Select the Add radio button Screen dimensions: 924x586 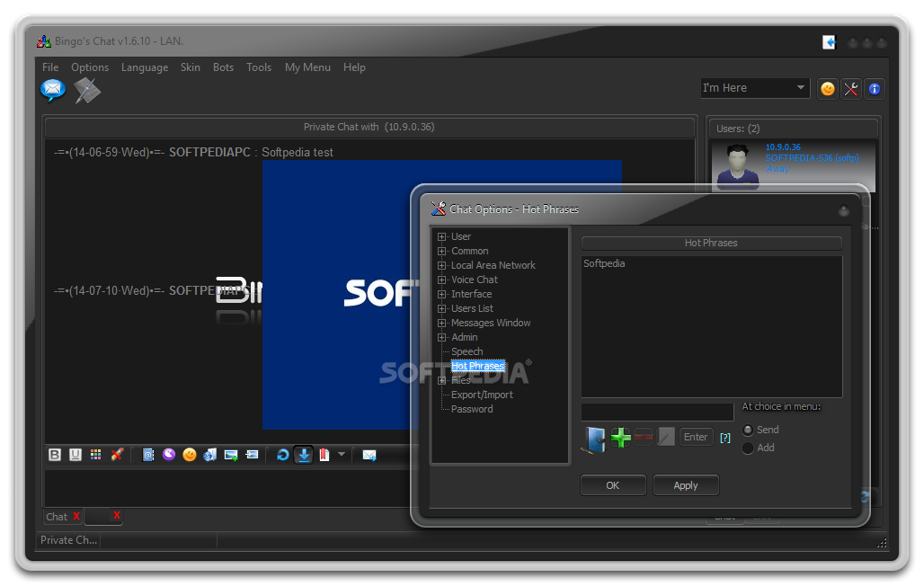pyautogui.click(x=748, y=448)
